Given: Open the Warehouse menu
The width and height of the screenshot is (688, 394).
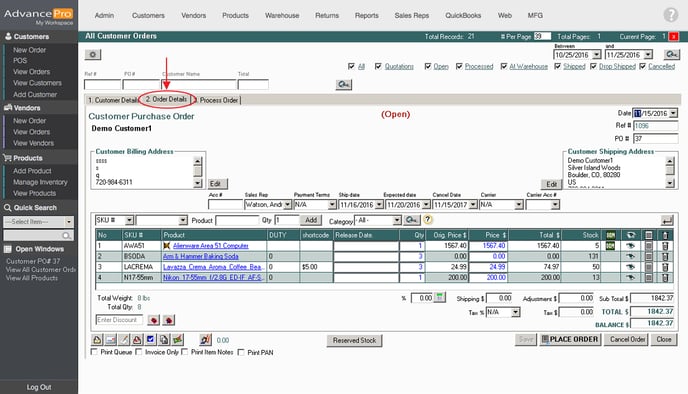Looking at the screenshot, I should [282, 15].
